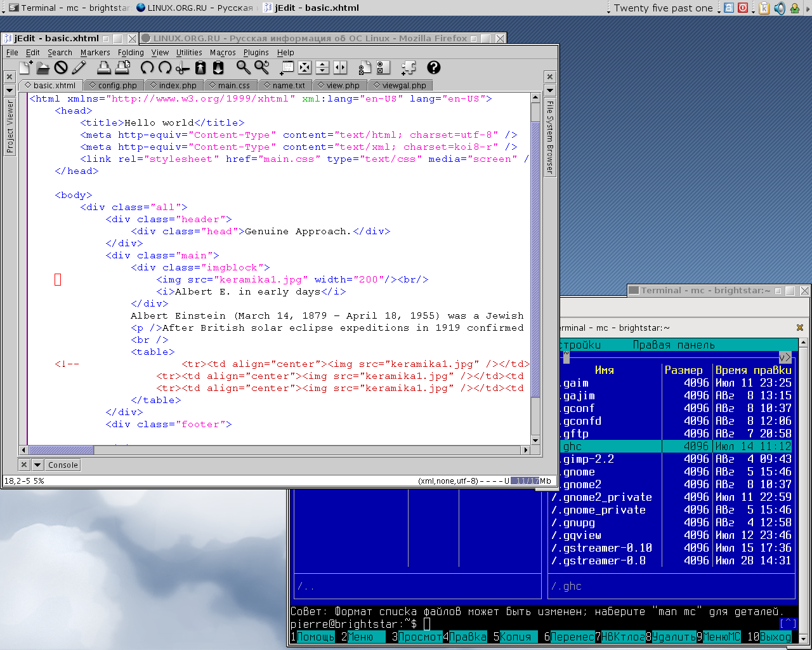Close the terminal session tab icon
Image resolution: width=812 pixels, height=650 pixels.
pos(800,328)
